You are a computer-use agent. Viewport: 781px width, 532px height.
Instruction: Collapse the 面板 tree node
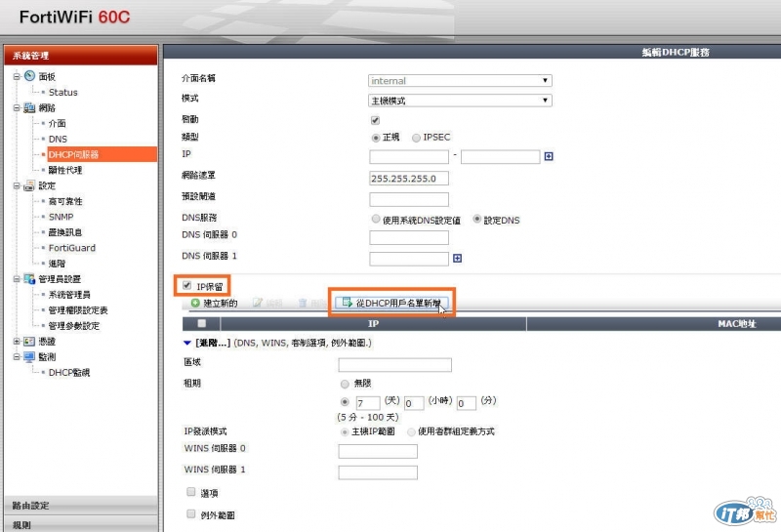tap(17, 76)
